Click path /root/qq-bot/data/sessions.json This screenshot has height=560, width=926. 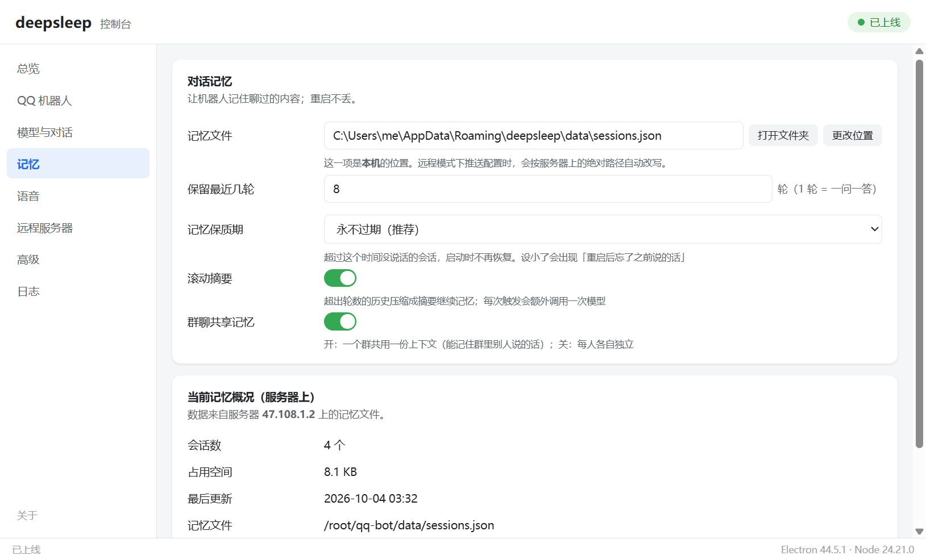[409, 525]
